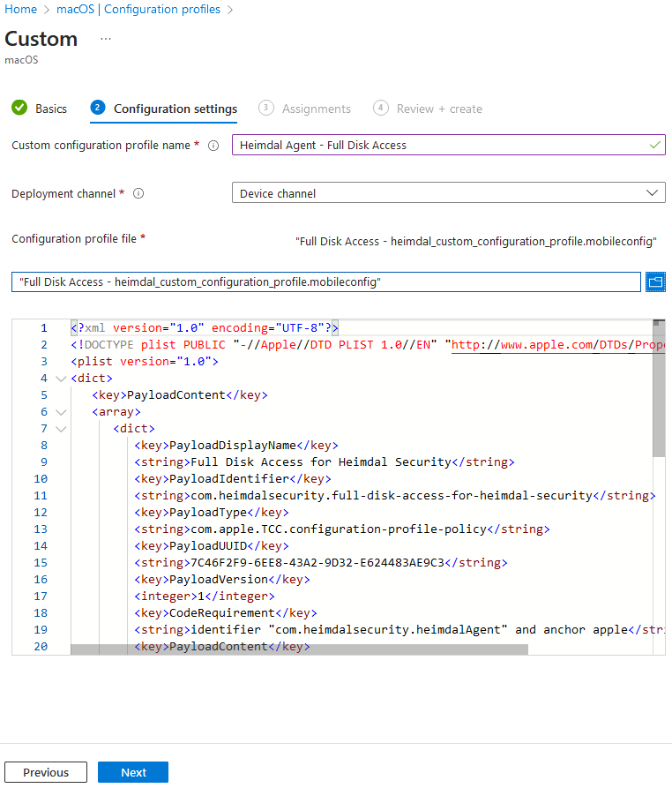Open macOS | Configuration profiles breadcrumb
The width and height of the screenshot is (672, 788).
[x=138, y=9]
